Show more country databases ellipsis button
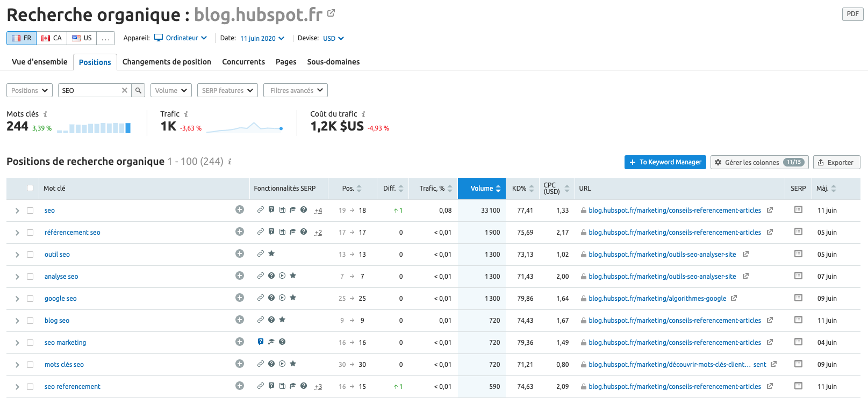868x398 pixels. coord(106,38)
